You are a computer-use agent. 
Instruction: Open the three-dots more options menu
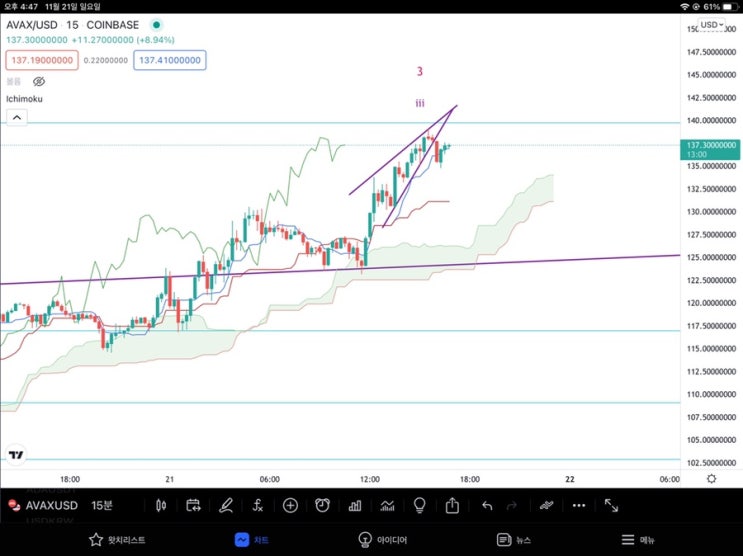579,506
